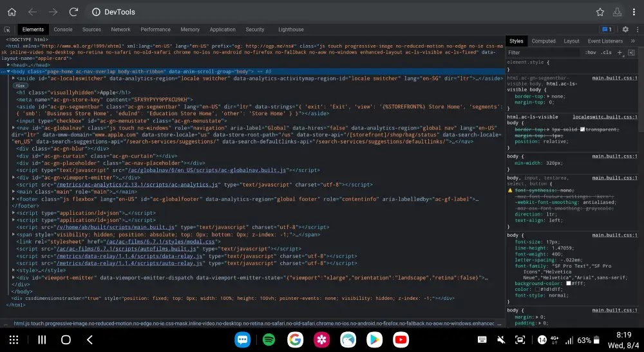Expand the main element node
This screenshot has width=644, height=352.
pyautogui.click(x=14, y=192)
